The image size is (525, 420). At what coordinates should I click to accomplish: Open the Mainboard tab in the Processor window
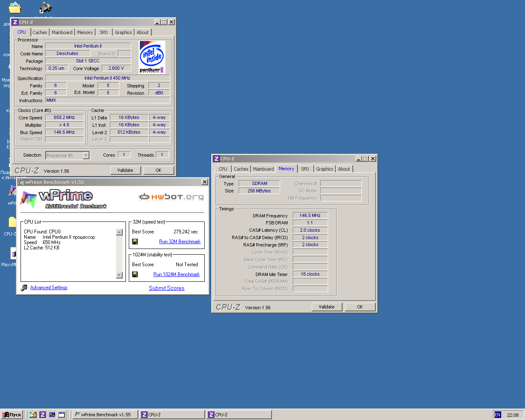[62, 32]
